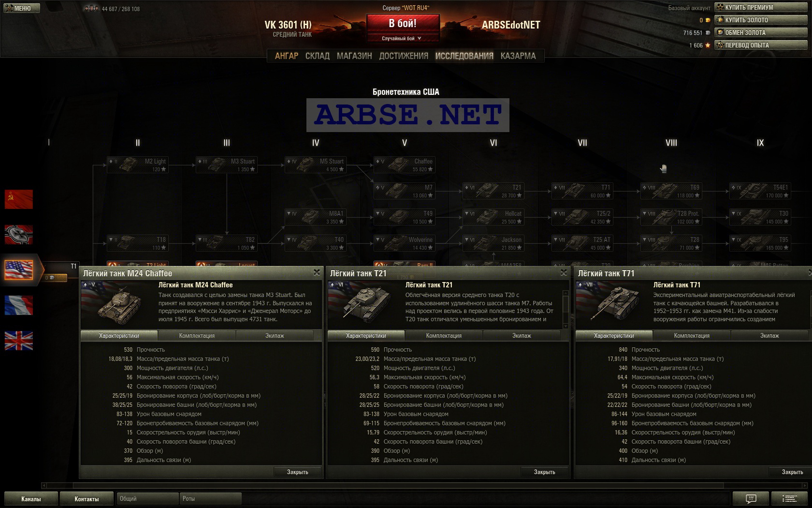This screenshot has height=508, width=812.
Task: Click Закрыть in M24 Chaffee panel
Action: coord(297,472)
